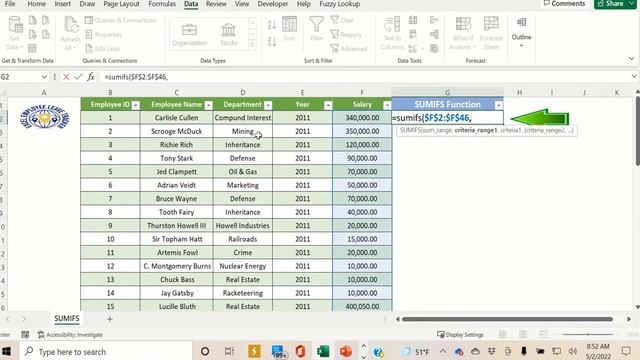
Task: Switch to the Formulas tab
Action: pyautogui.click(x=162, y=4)
